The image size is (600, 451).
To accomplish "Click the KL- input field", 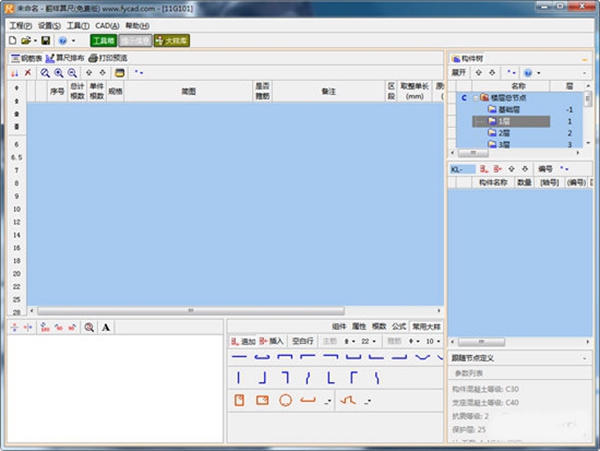I will tap(461, 169).
